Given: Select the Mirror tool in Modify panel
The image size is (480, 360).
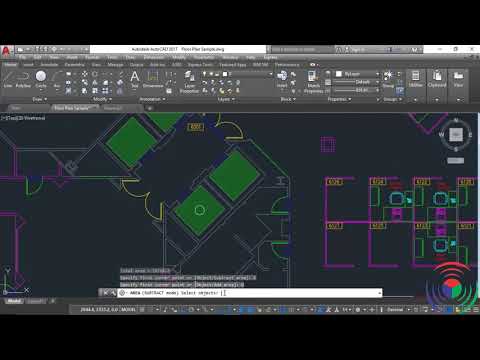Looking at the screenshot, I should tap(95, 82).
